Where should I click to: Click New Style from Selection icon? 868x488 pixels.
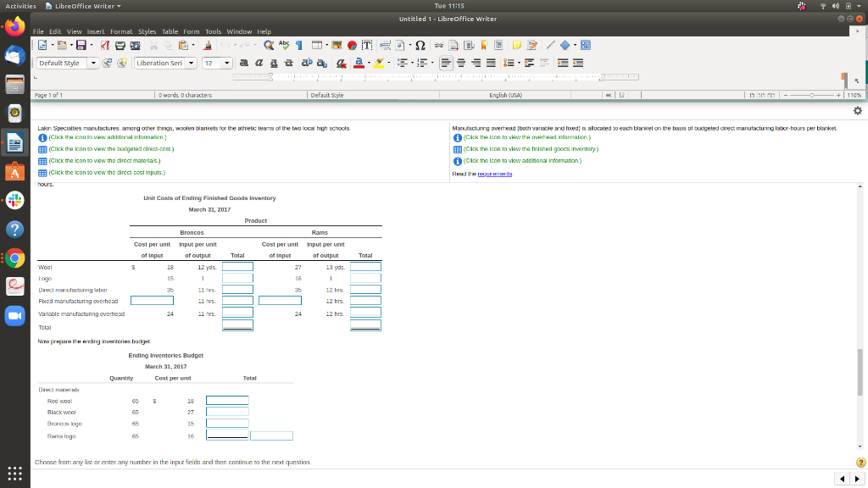[122, 63]
